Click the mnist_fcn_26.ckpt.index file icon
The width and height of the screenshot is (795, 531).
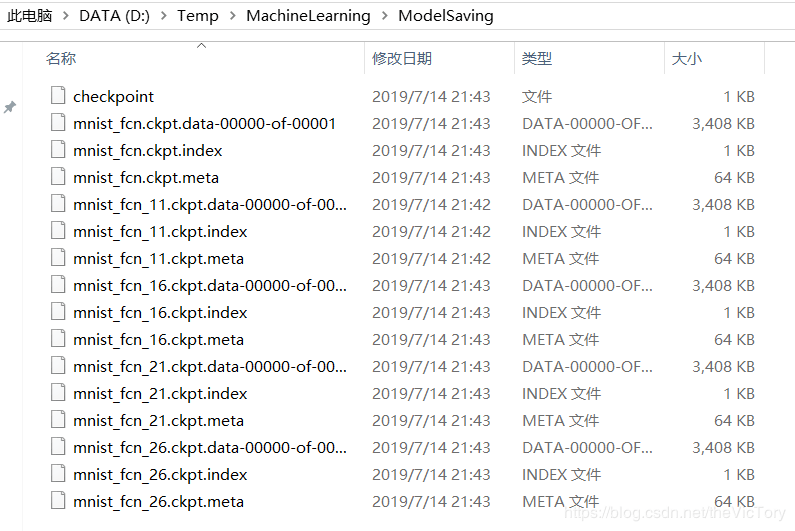click(x=58, y=474)
